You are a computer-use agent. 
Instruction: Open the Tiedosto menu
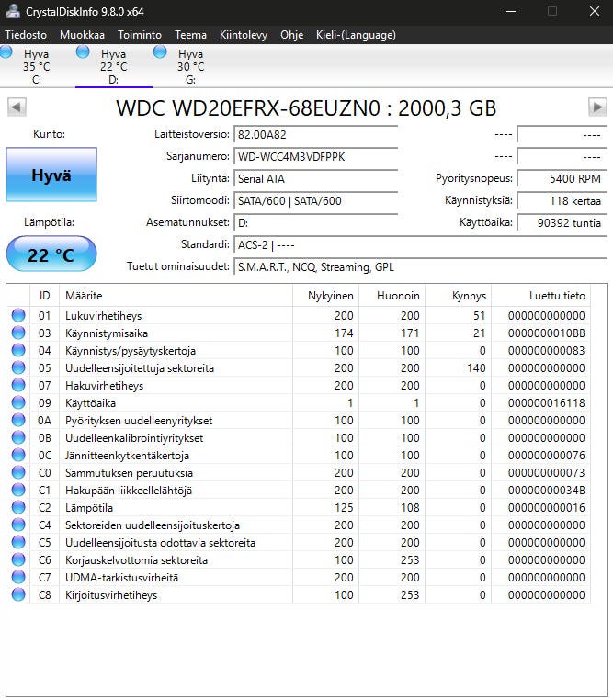tap(26, 35)
